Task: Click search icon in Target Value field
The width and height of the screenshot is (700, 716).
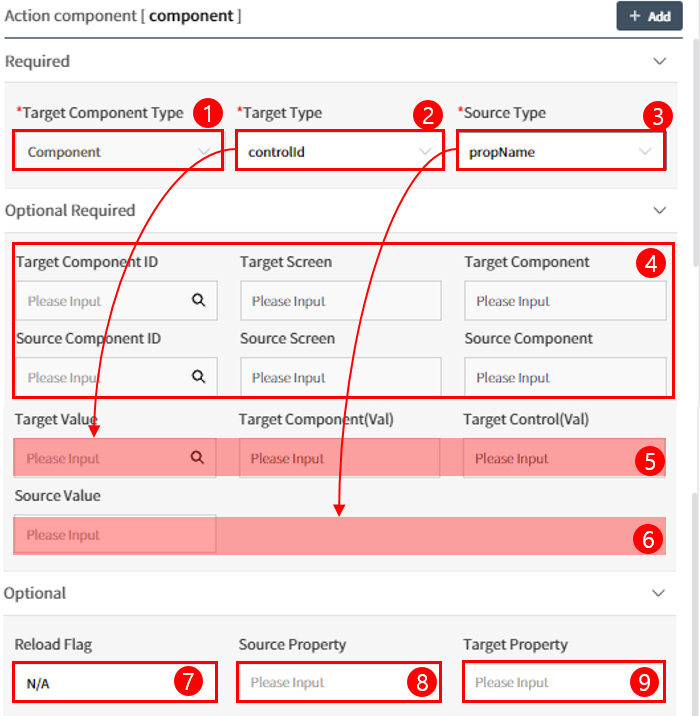Action: click(197, 457)
